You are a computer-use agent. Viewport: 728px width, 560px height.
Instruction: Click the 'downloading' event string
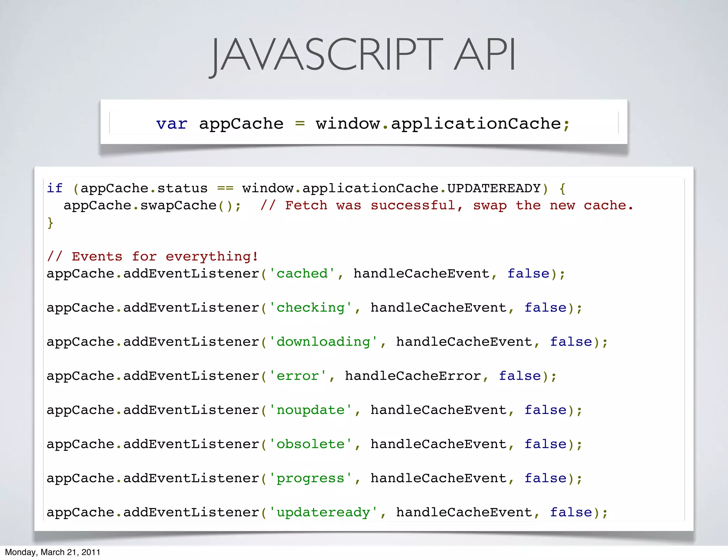[x=323, y=342]
